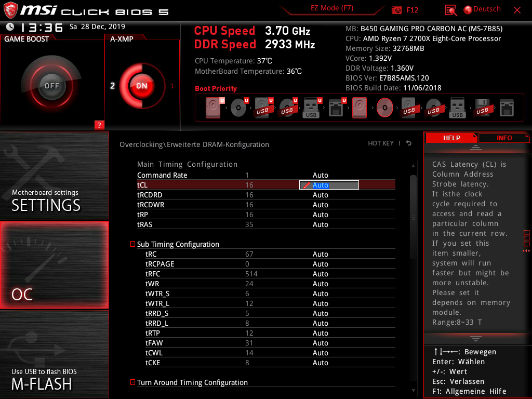Open the tRAS Auto setting
532x399 pixels.
click(x=320, y=224)
